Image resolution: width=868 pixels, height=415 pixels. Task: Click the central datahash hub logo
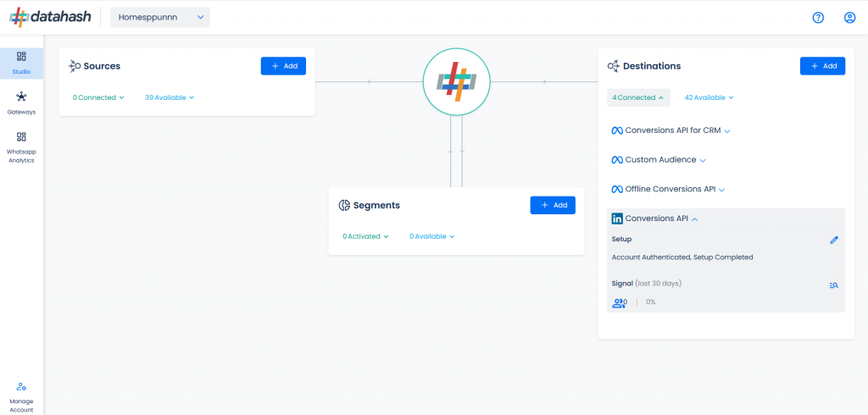[456, 82]
